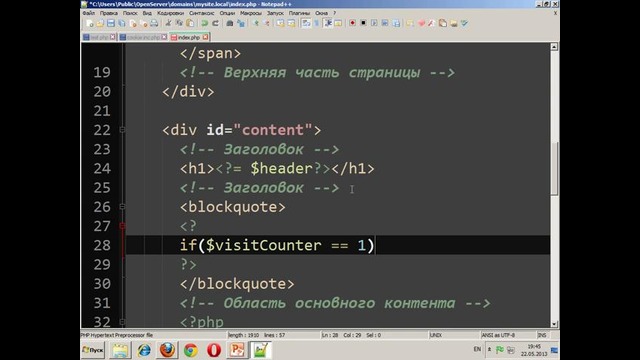
Task: Start macro recording with the red dot
Action: pos(352,23)
